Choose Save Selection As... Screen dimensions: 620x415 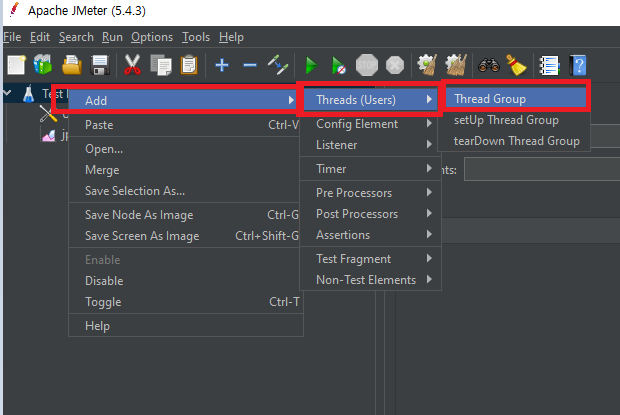pos(184,191)
